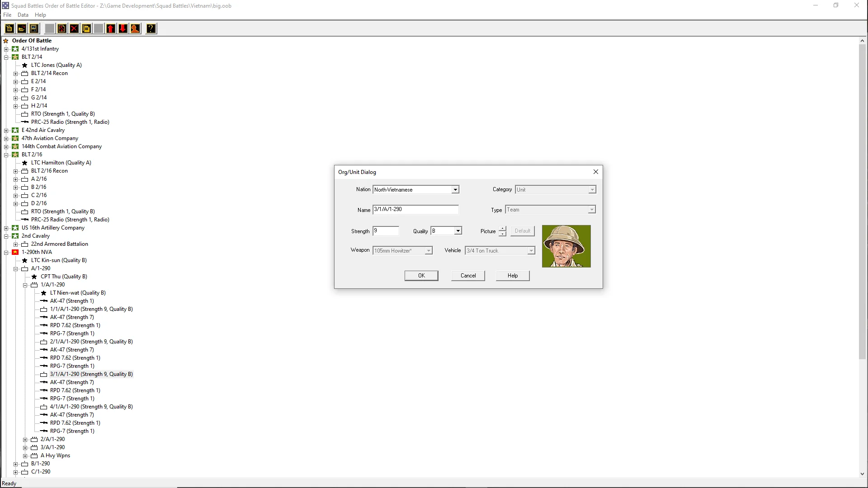Open the Nation dropdown

[x=455, y=190]
